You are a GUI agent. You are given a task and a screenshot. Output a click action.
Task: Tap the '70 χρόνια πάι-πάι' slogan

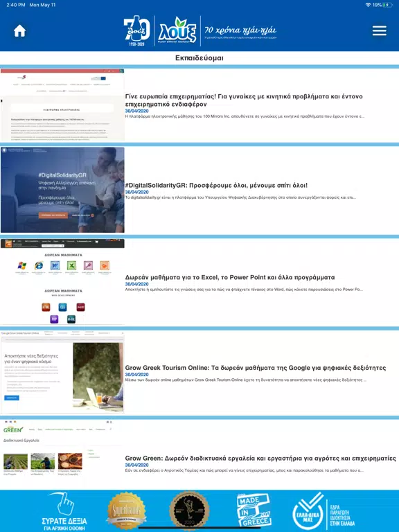click(240, 30)
